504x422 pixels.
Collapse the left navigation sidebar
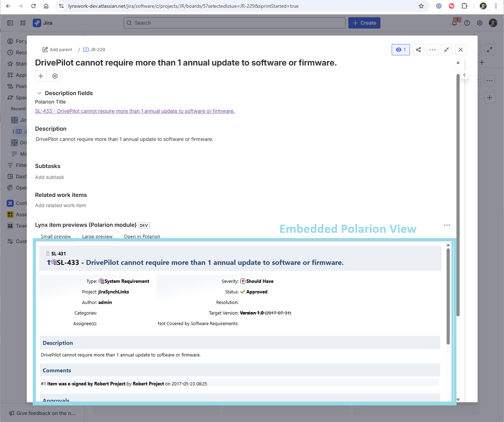pos(10,23)
